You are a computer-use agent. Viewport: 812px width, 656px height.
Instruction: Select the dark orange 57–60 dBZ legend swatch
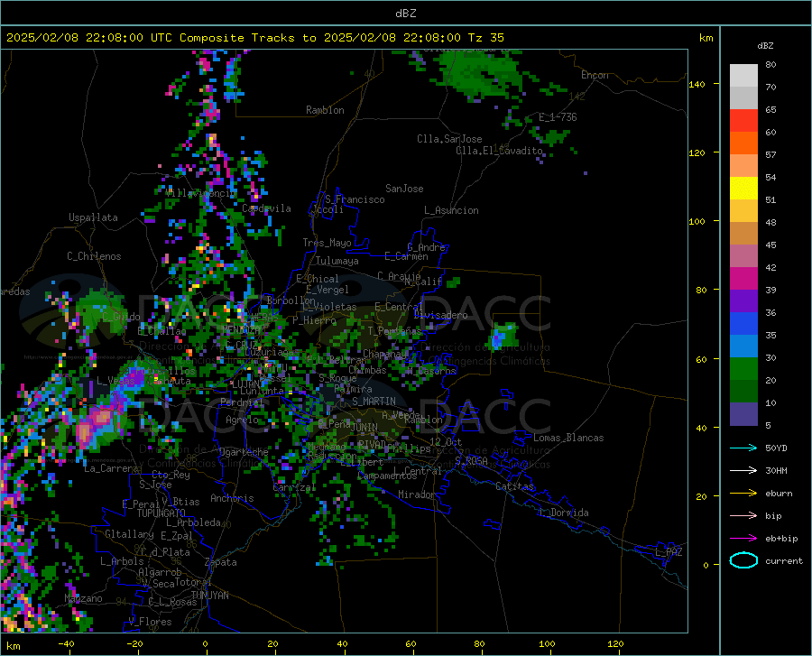pos(743,143)
